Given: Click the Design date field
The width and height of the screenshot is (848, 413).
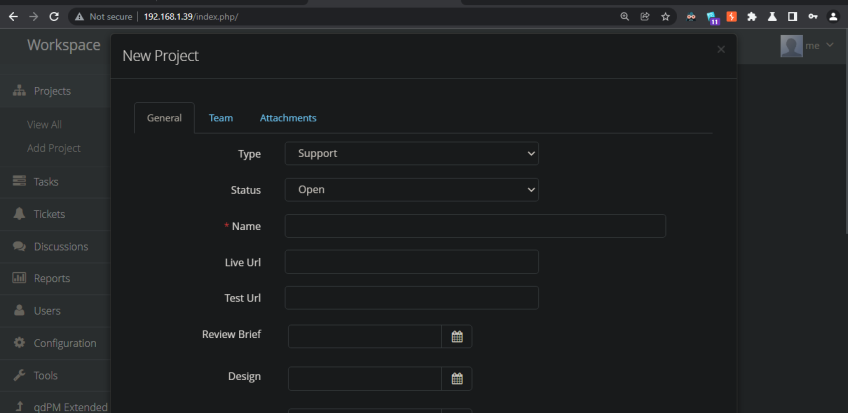Looking at the screenshot, I should [x=365, y=378].
